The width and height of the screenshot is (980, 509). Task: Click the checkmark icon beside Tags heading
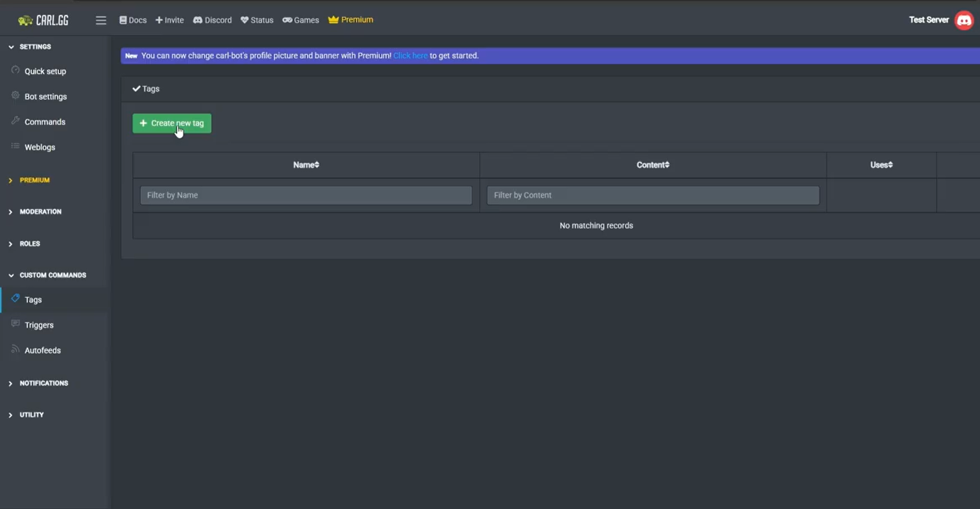(x=136, y=88)
